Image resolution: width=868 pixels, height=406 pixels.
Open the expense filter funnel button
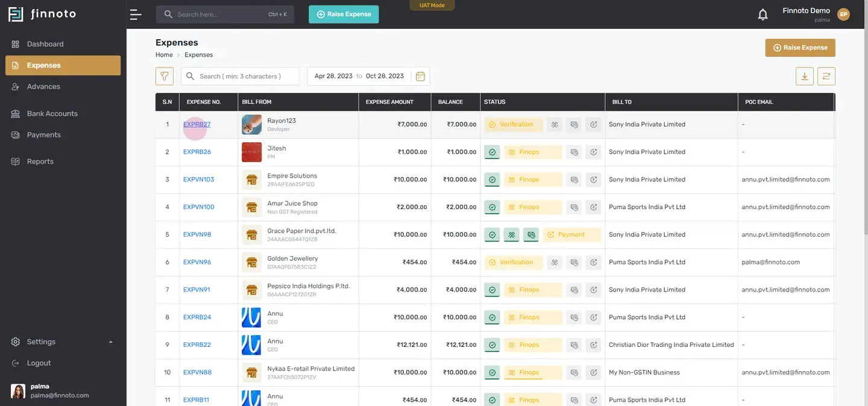tap(165, 77)
